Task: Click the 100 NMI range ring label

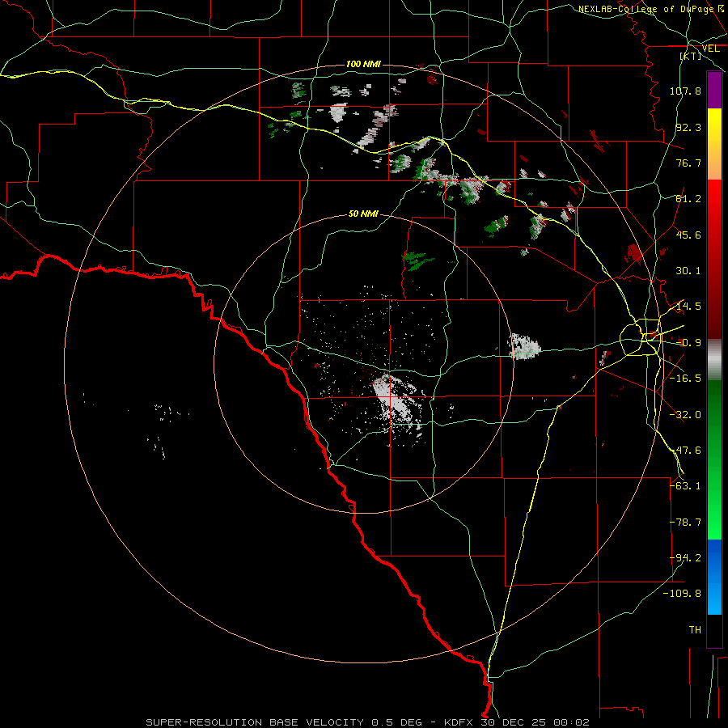Action: coord(363,64)
